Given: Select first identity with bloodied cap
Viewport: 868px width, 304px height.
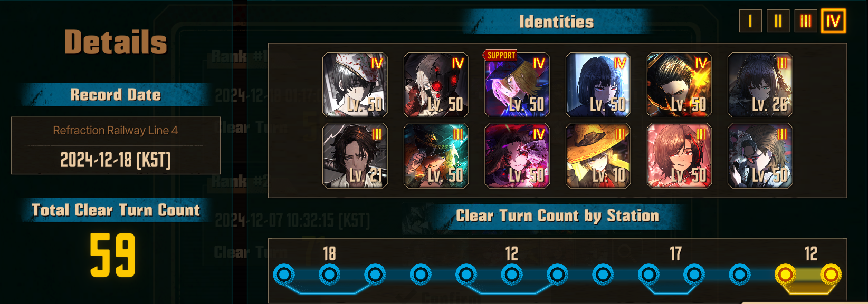Looking at the screenshot, I should point(355,84).
